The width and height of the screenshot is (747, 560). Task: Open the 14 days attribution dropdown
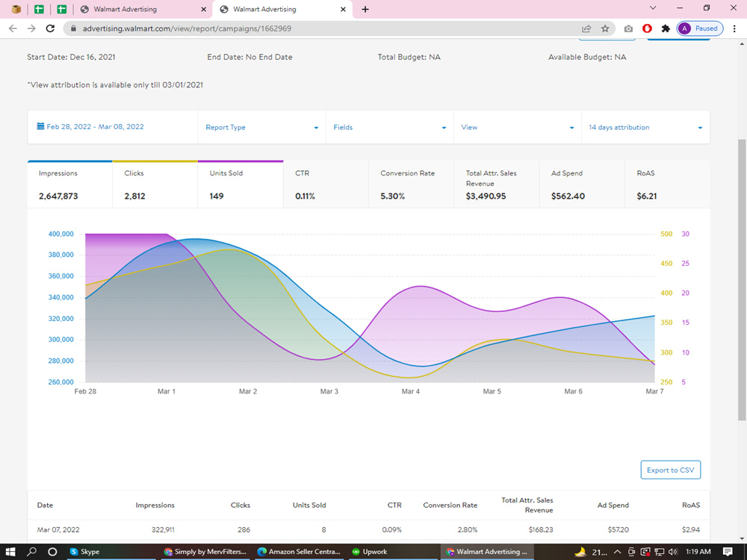click(x=645, y=127)
